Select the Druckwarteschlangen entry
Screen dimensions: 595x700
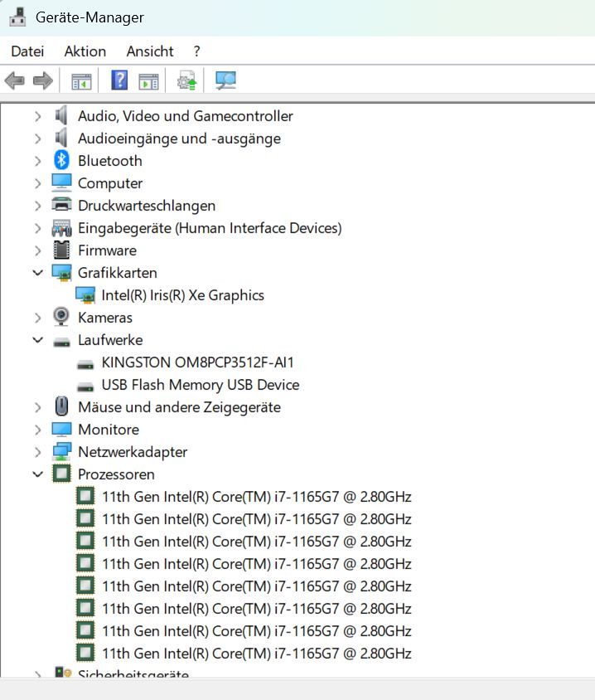coord(146,206)
